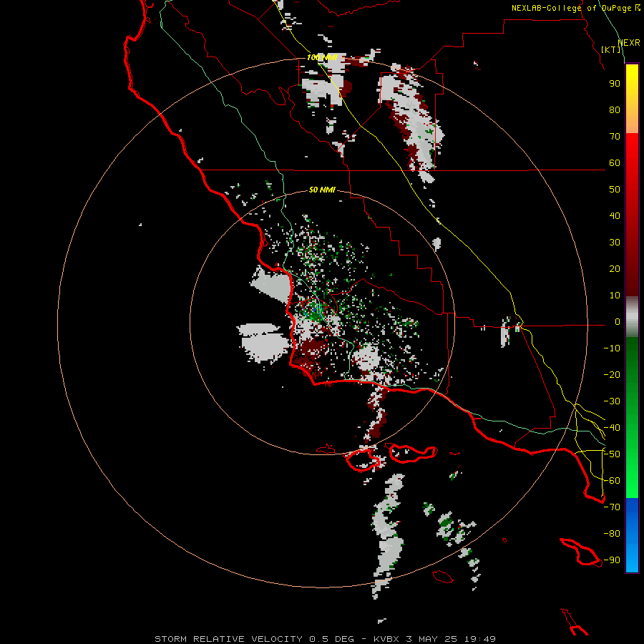The height and width of the screenshot is (644, 644).
Task: Select the 50 NMI range ring label
Action: (322, 190)
